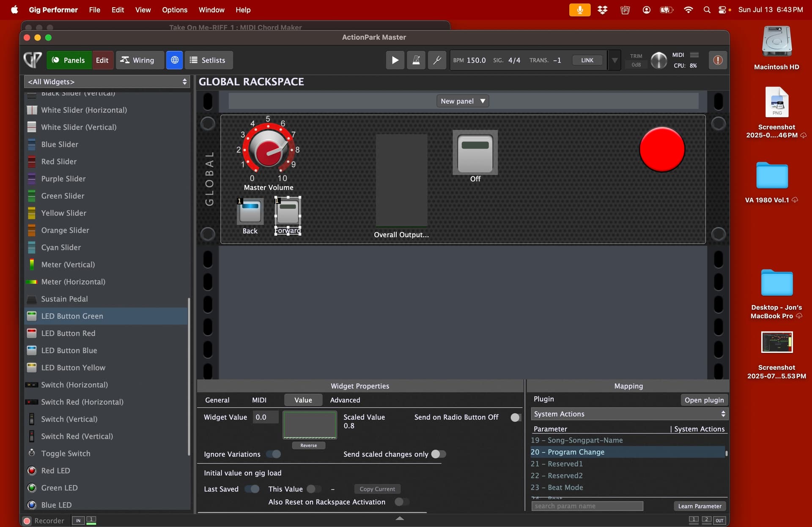Expand the System Actions plugin selector
The image size is (812, 527).
pyautogui.click(x=629, y=414)
